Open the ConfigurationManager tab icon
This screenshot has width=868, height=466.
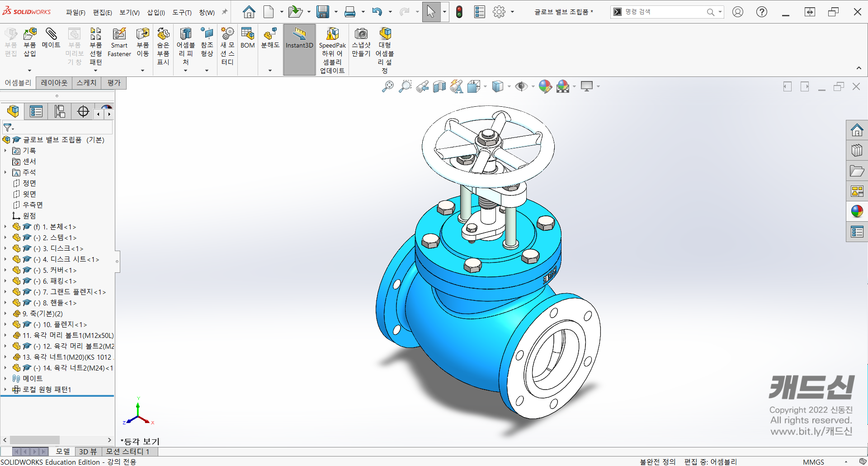click(x=60, y=111)
